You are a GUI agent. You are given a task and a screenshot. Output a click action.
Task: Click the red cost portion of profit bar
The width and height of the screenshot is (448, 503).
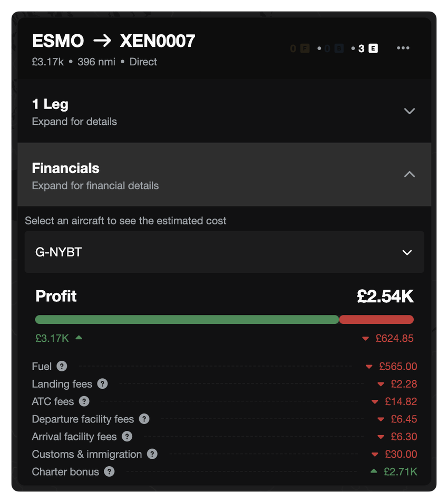tap(376, 319)
